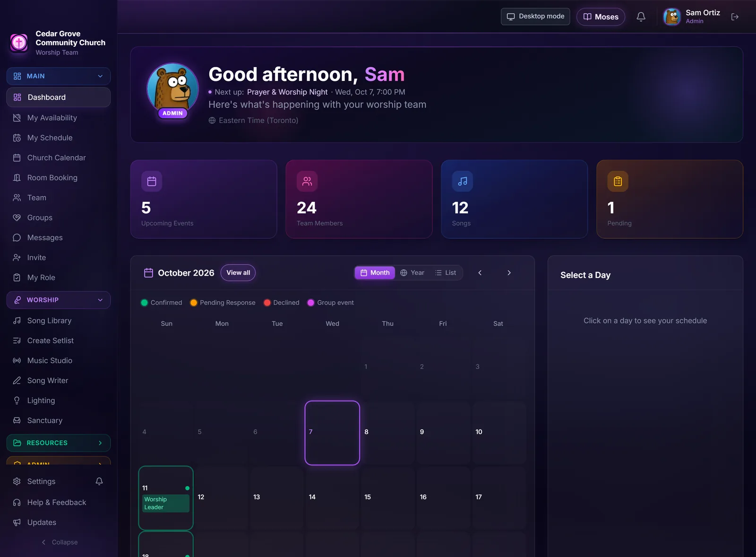The height and width of the screenshot is (557, 756).
Task: Click the Messages chat bubble icon
Action: point(17,237)
